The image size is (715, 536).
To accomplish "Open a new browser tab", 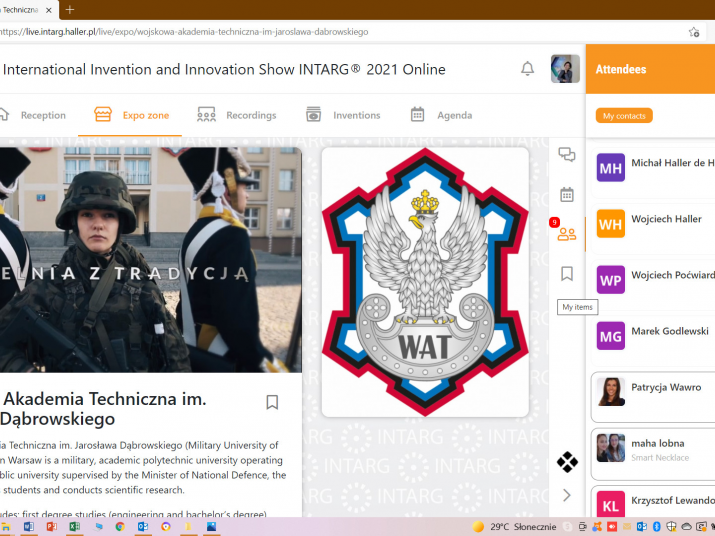I will click(x=70, y=9).
